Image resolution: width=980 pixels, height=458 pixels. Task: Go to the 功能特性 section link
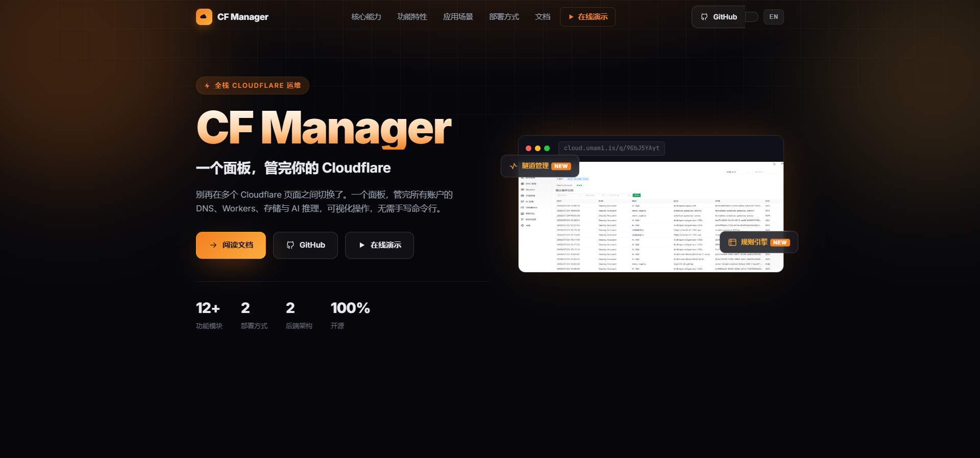pos(412,17)
